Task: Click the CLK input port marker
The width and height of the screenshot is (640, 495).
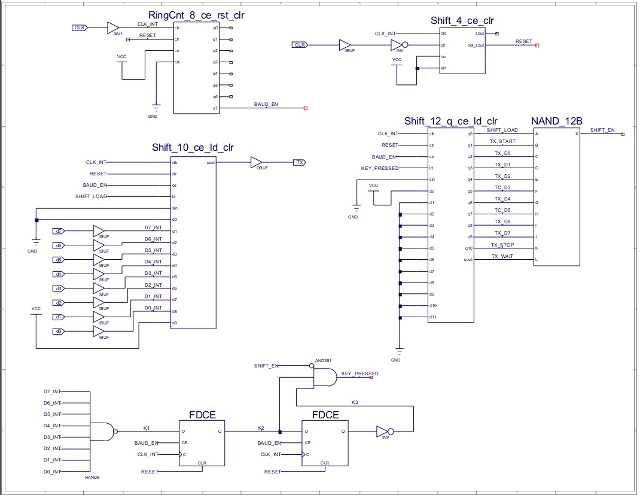Action: tap(299, 45)
